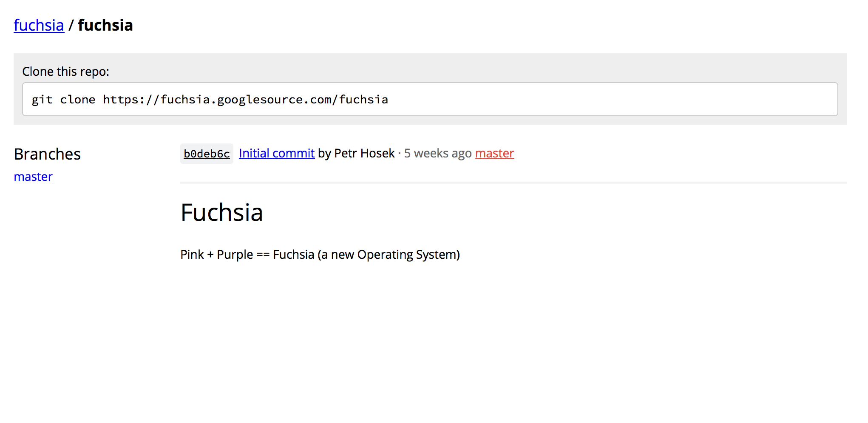Screen dimensions: 868x423
Task: Open the red master ref link
Action: pos(494,153)
